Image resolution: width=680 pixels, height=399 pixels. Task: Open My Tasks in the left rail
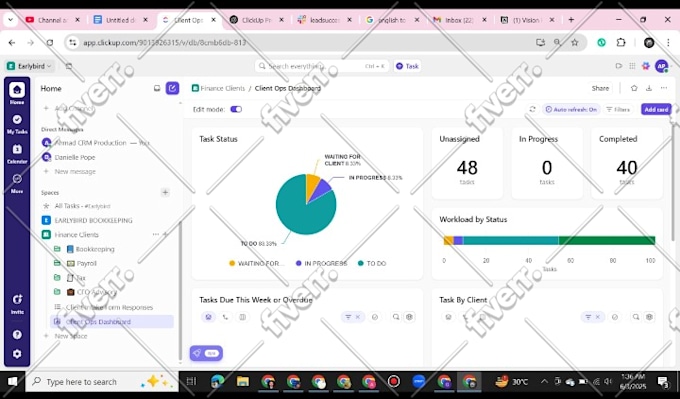pyautogui.click(x=17, y=124)
